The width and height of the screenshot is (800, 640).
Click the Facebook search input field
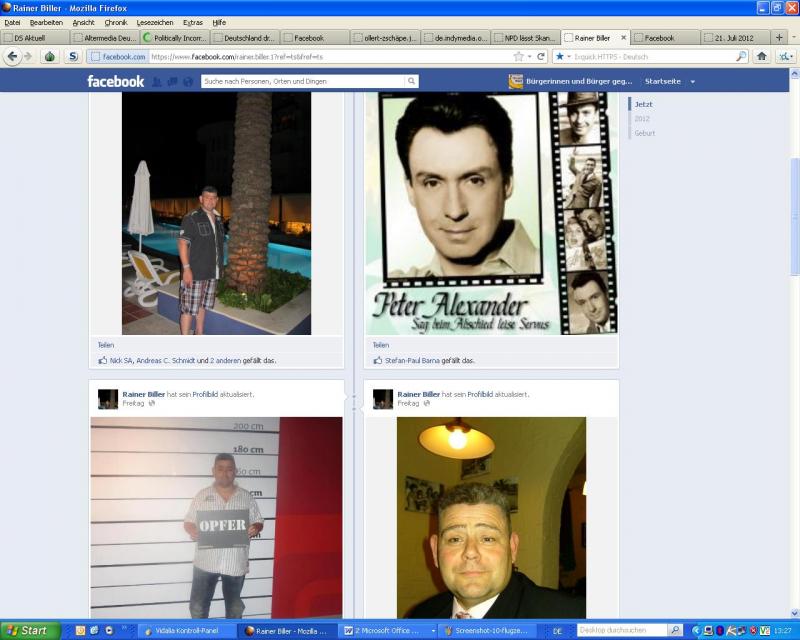tap(304, 81)
